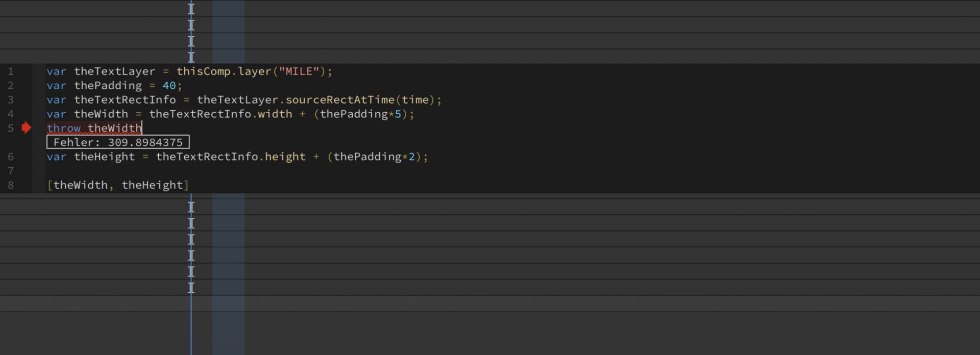Click line number 6 in the gutter
The height and width of the screenshot is (355, 980).
[11, 157]
